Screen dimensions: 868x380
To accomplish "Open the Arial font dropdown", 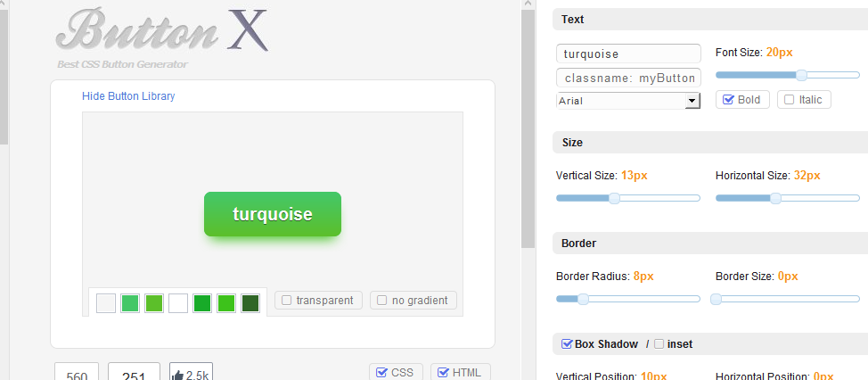I will 628,101.
